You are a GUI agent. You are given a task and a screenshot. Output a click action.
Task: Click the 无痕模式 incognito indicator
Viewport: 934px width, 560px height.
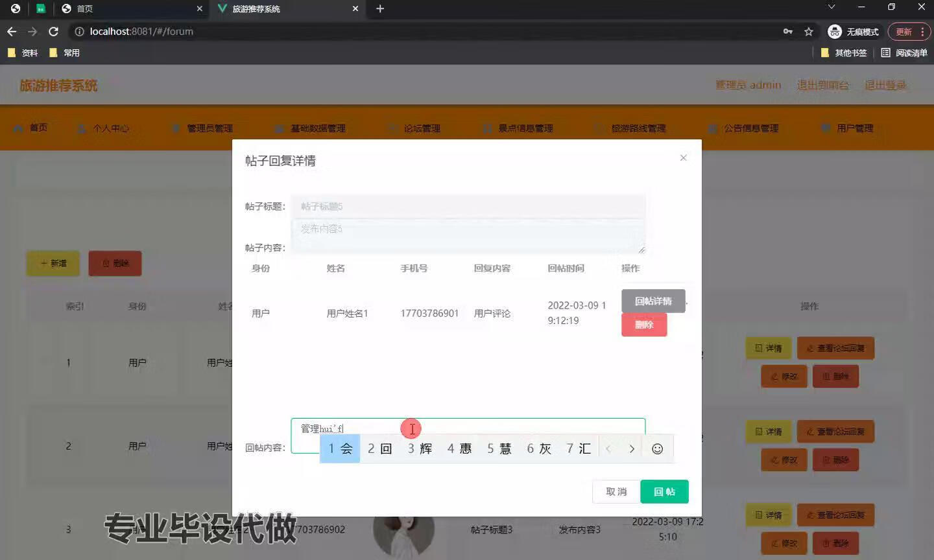point(853,31)
